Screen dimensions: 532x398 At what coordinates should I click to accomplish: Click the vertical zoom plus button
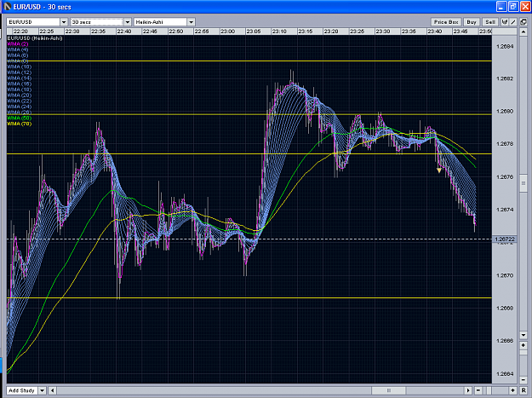tap(523, 345)
